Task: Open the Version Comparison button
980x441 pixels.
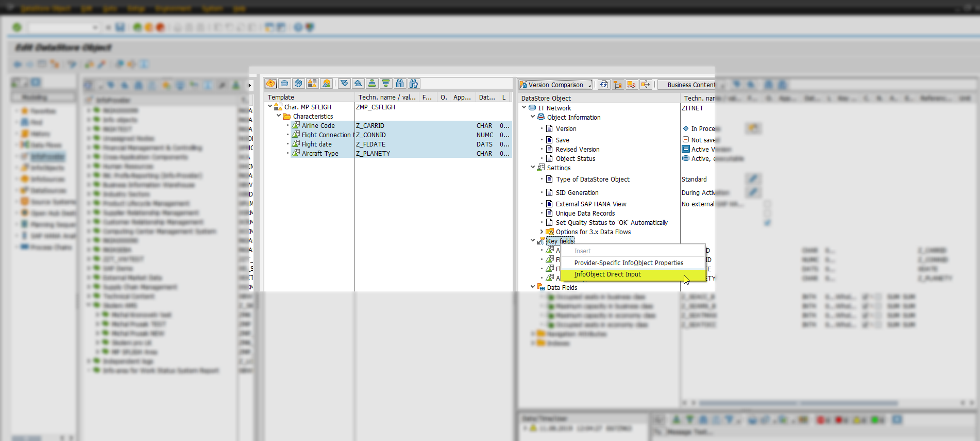Action: tap(555, 85)
